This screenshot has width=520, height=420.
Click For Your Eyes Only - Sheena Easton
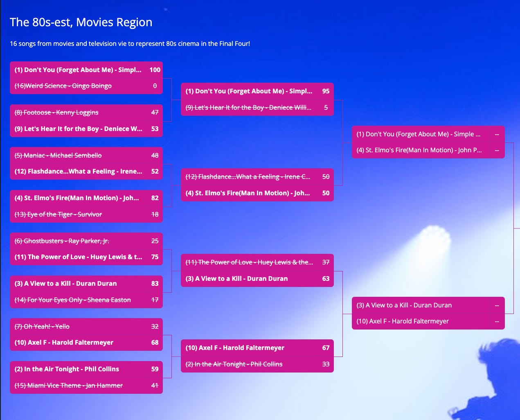pos(86,300)
